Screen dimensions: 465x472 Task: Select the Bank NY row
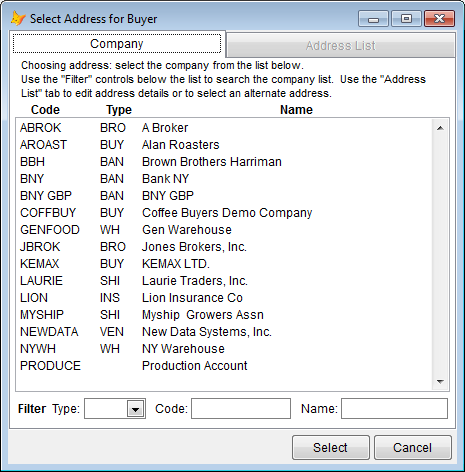pyautogui.click(x=224, y=179)
